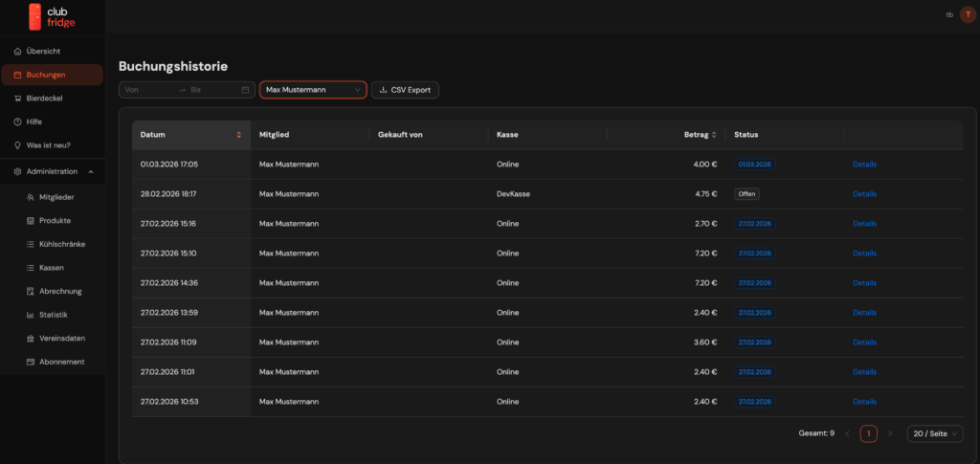Click the Offen status tag
The height and width of the screenshot is (464, 980).
coord(746,194)
